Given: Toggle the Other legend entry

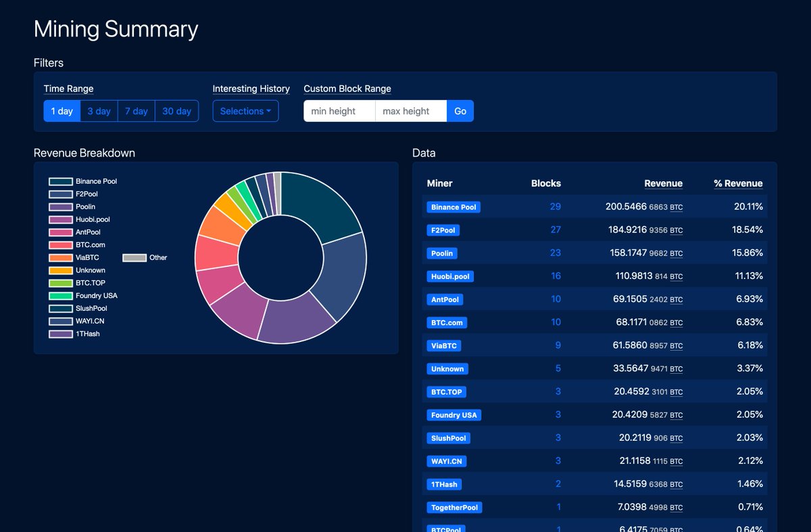Looking at the screenshot, I should 145,258.
